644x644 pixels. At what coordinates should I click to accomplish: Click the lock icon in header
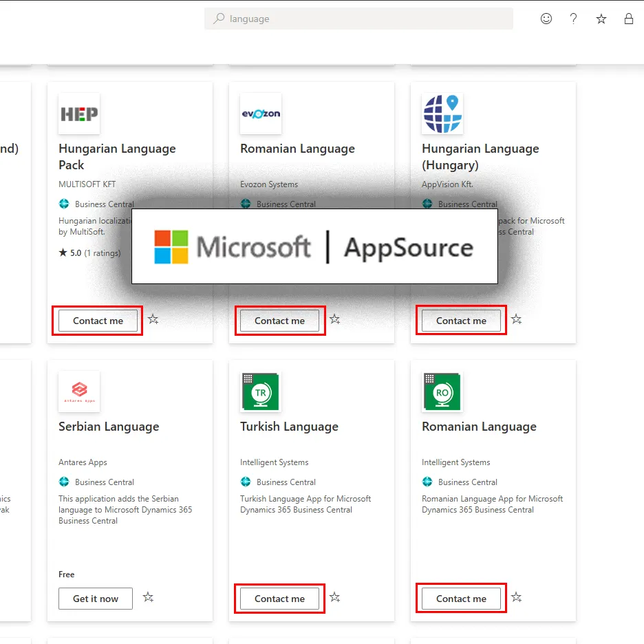point(628,19)
